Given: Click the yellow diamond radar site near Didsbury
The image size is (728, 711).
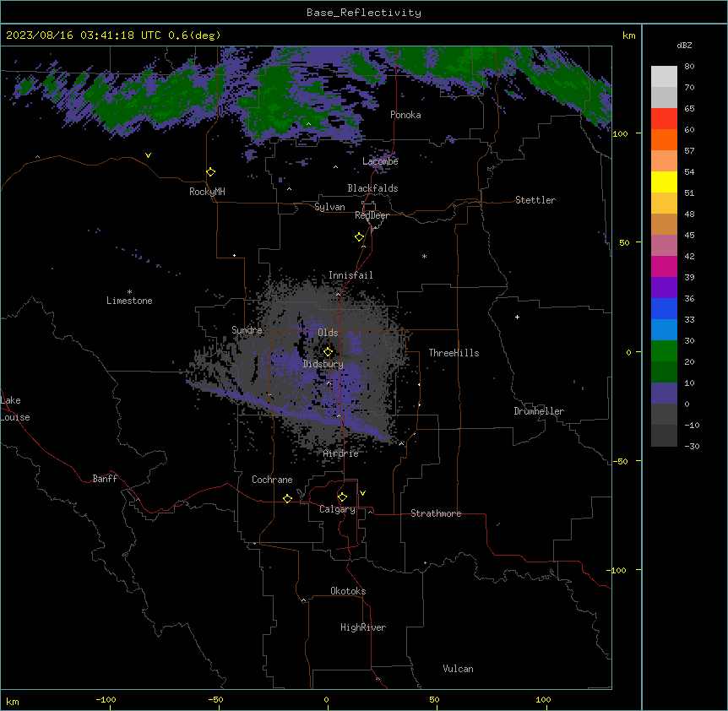Looking at the screenshot, I should [x=329, y=352].
